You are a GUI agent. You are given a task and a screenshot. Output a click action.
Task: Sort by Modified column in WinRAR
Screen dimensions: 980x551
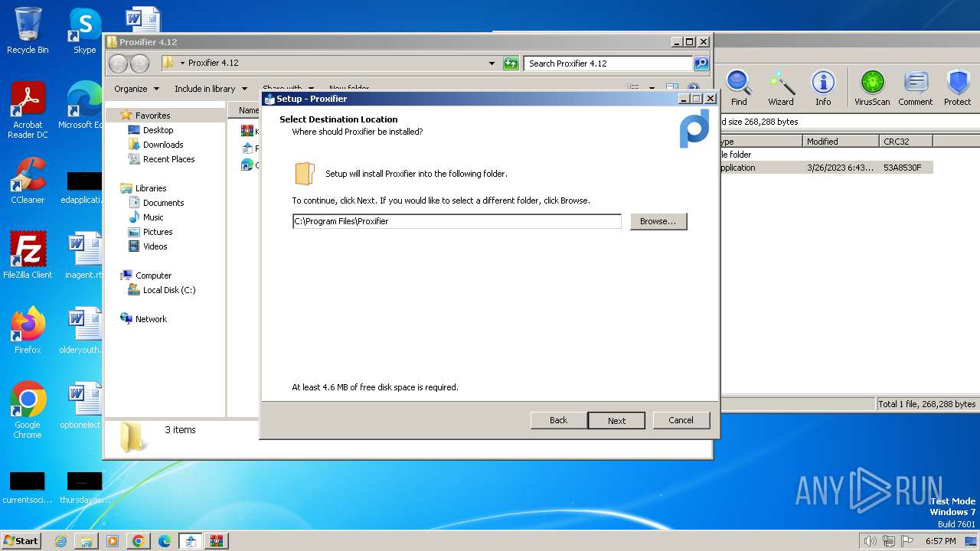click(841, 142)
